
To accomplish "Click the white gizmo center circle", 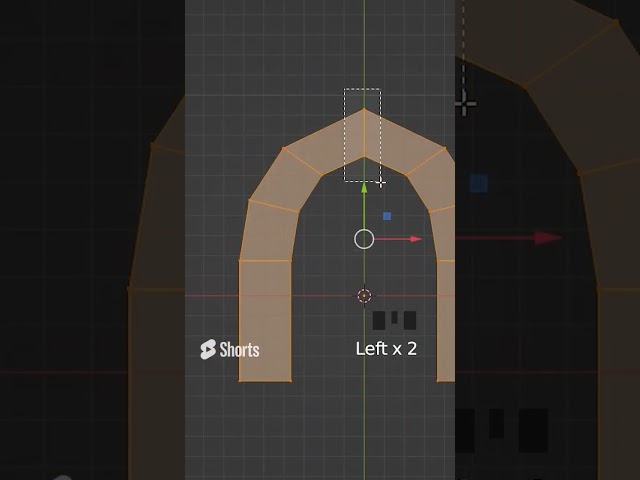I will click(x=364, y=239).
